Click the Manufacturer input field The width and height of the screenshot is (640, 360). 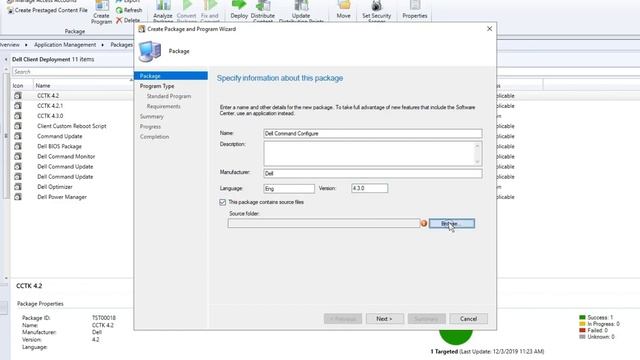tap(373, 173)
